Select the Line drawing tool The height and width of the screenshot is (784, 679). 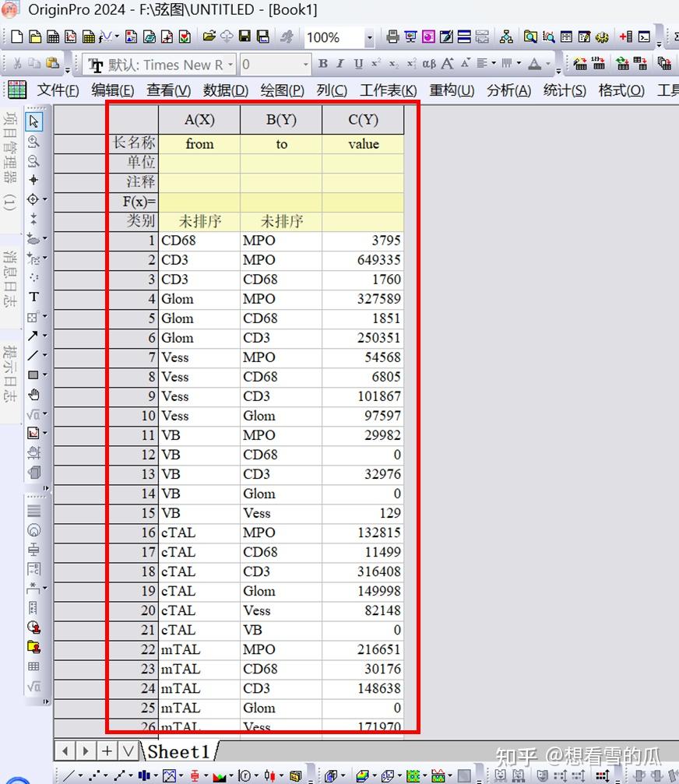[x=33, y=355]
